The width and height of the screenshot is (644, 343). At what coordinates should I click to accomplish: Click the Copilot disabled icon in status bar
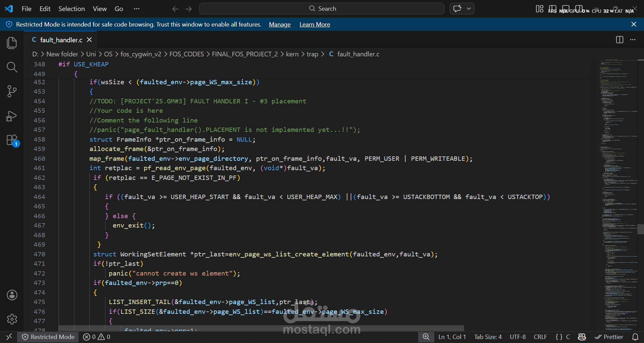(582, 337)
